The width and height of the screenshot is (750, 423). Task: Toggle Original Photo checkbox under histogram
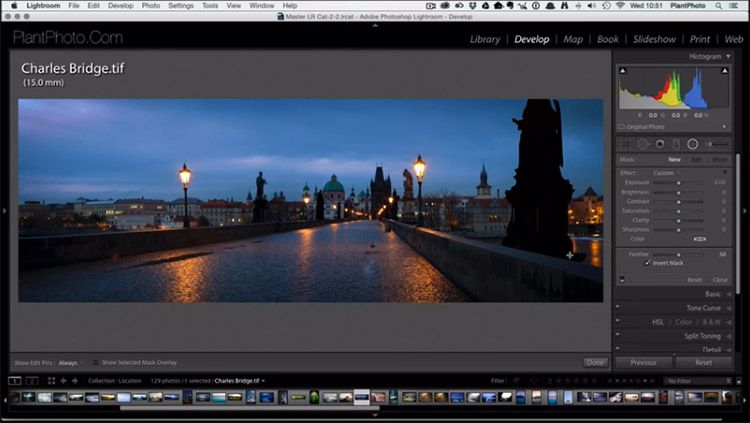[x=622, y=127]
